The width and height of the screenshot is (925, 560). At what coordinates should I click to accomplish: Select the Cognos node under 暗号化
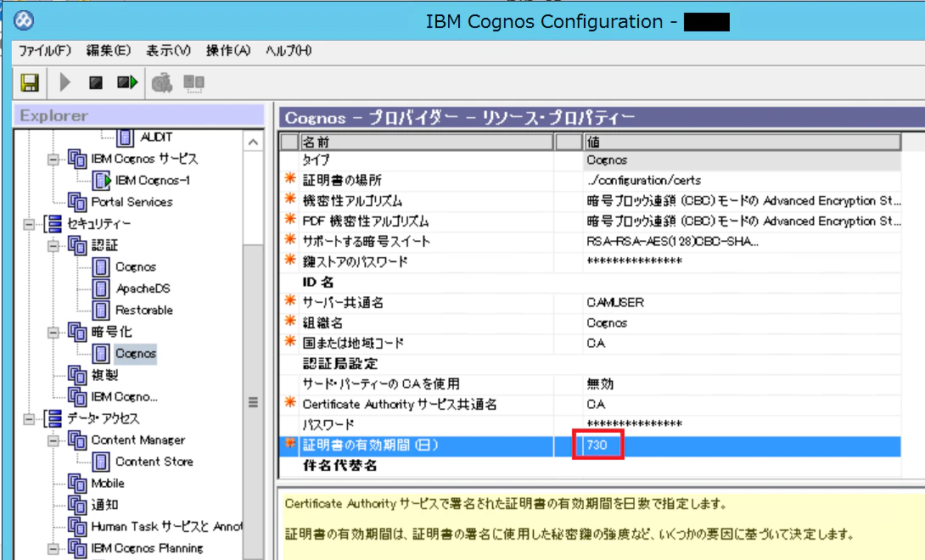[136, 354]
